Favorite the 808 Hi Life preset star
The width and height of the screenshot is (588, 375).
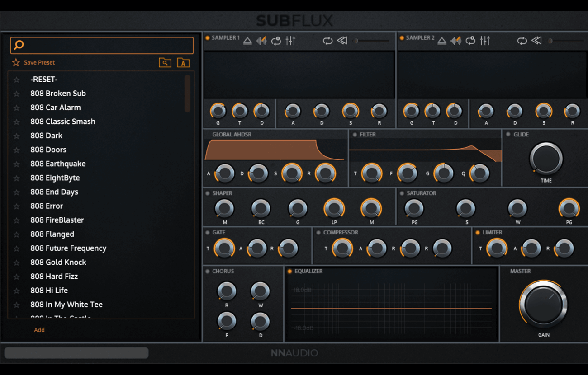(x=17, y=291)
